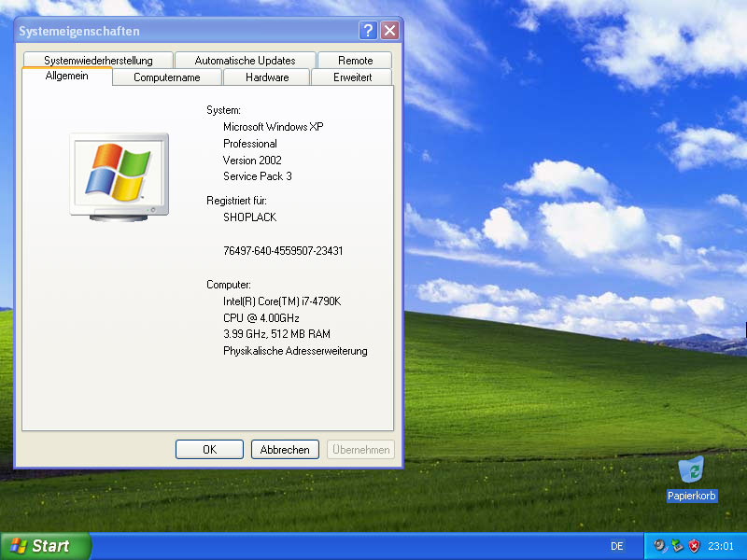
Task: Confirm with the OK button
Action: (209, 450)
